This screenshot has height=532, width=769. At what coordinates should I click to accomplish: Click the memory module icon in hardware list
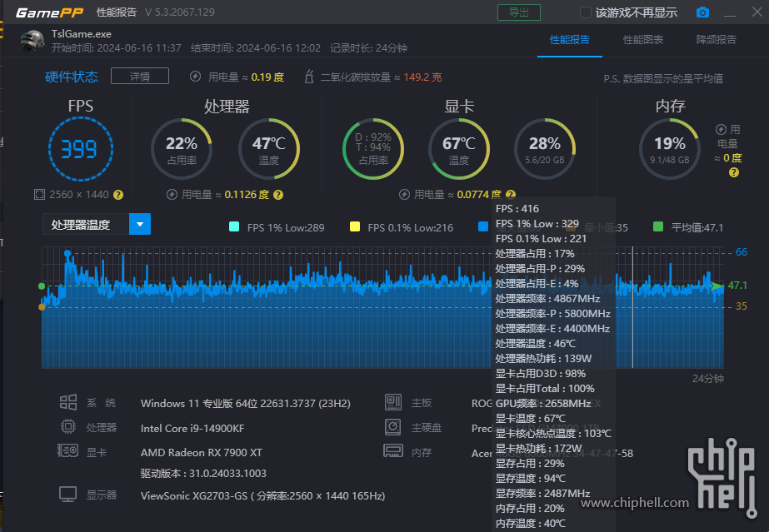click(393, 450)
